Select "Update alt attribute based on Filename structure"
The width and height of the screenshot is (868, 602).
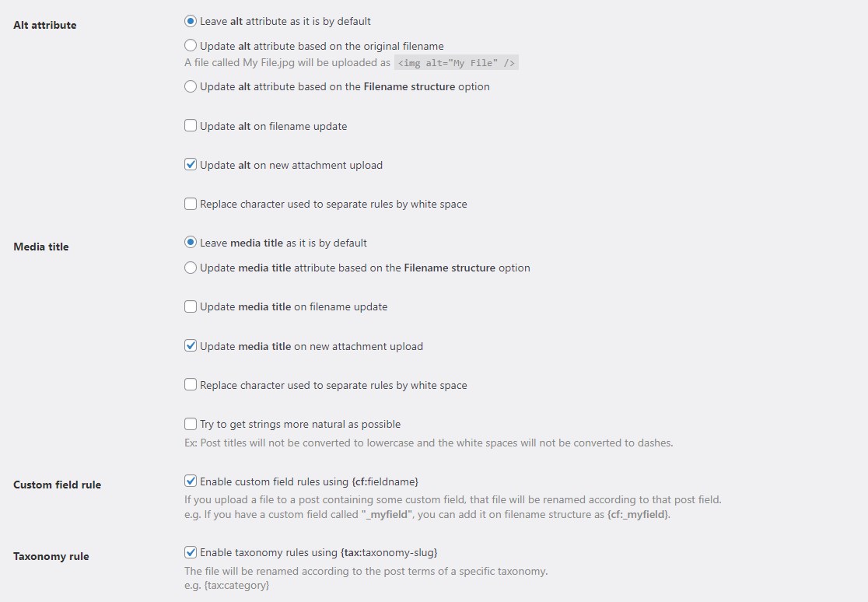point(191,87)
